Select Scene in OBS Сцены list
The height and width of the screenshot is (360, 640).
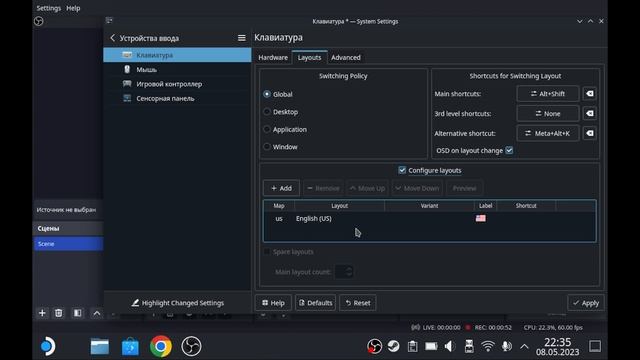click(68, 244)
